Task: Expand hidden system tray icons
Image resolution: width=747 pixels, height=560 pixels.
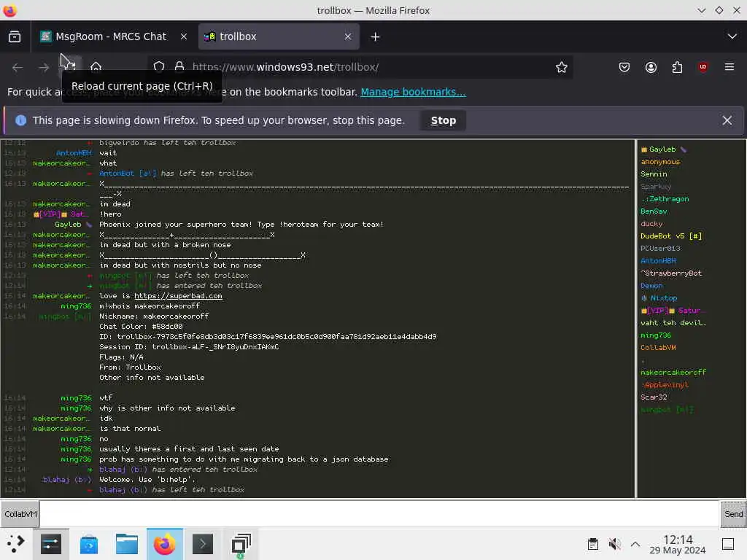Action: 635,544
